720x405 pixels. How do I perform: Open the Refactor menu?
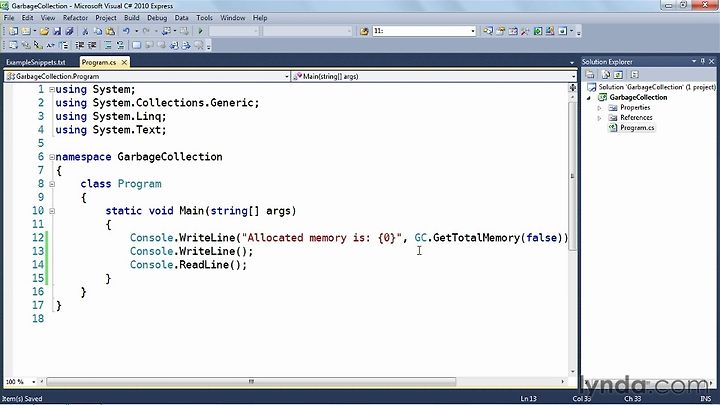[x=75, y=18]
